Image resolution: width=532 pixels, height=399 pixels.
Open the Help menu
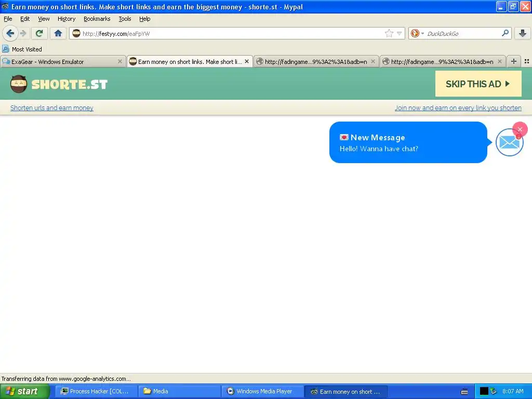(x=144, y=19)
